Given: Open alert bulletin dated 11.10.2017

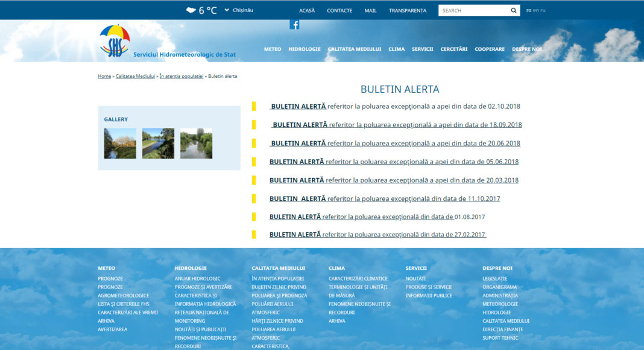Looking at the screenshot, I should pyautogui.click(x=385, y=199).
